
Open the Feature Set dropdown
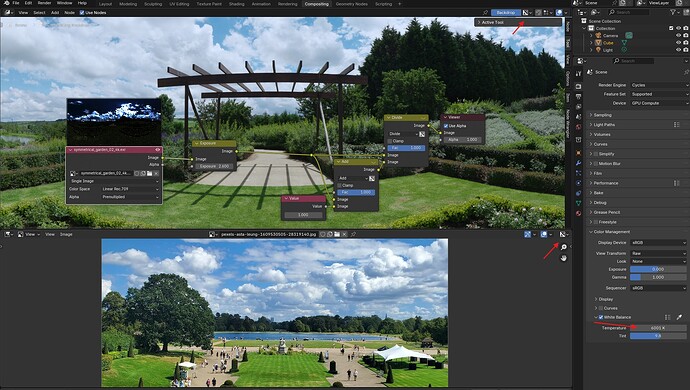point(659,94)
